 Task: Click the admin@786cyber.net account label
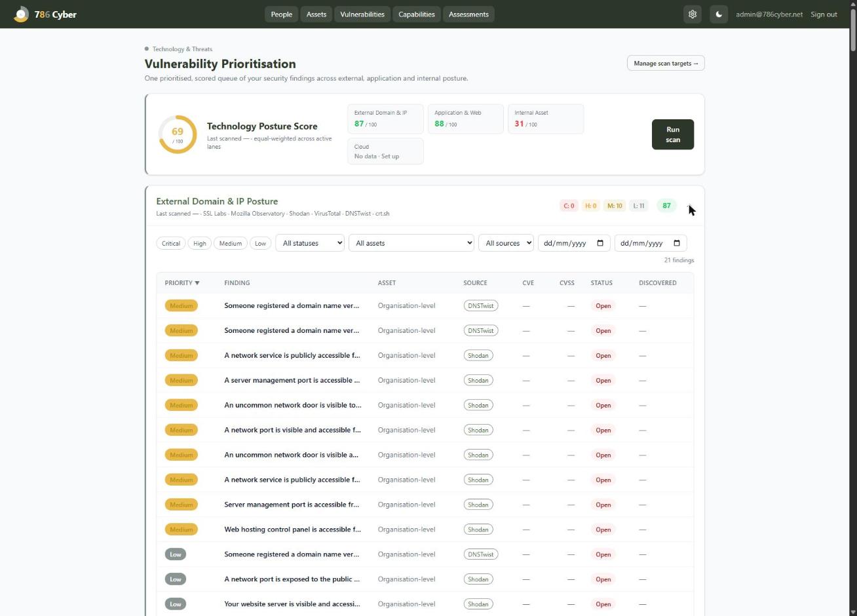pyautogui.click(x=769, y=14)
